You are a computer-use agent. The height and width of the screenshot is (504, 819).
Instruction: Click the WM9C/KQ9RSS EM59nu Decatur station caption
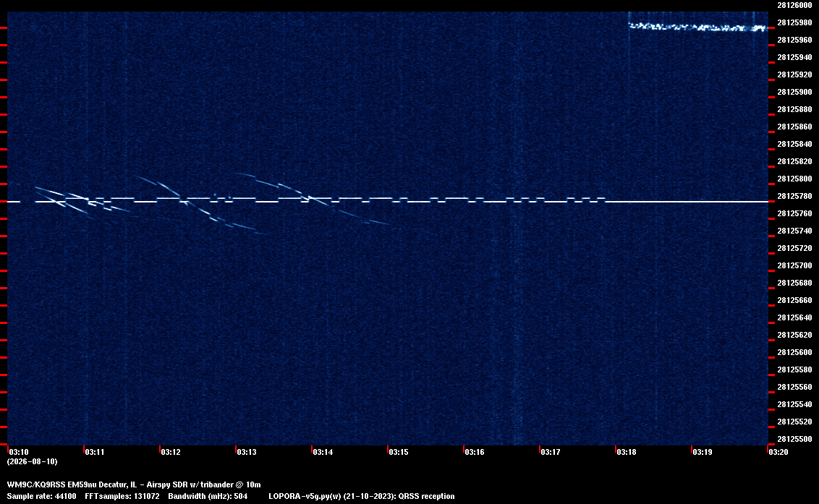coord(134,484)
